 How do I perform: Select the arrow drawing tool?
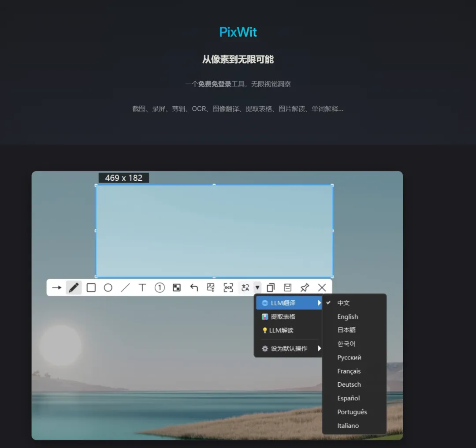[57, 287]
